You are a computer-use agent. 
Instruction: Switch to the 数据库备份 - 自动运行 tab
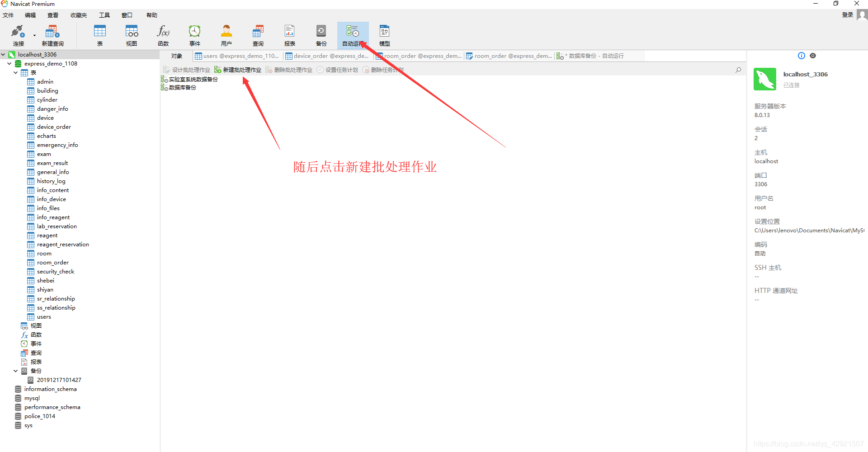[x=590, y=56]
